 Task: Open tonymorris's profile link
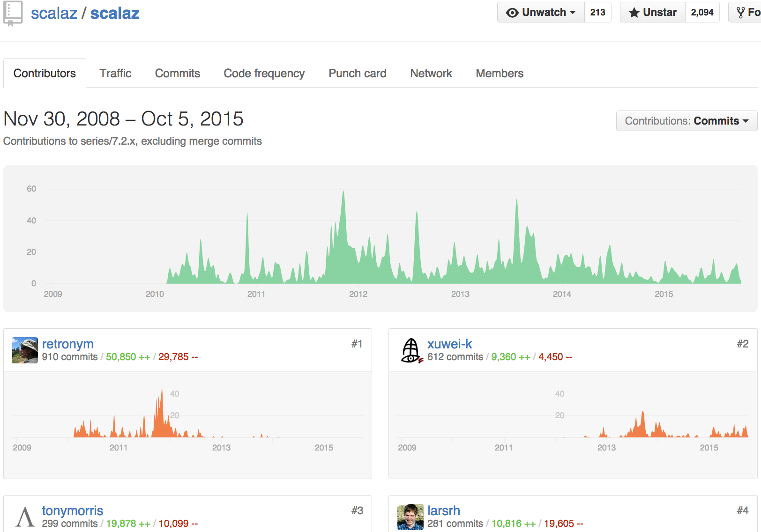pos(73,510)
